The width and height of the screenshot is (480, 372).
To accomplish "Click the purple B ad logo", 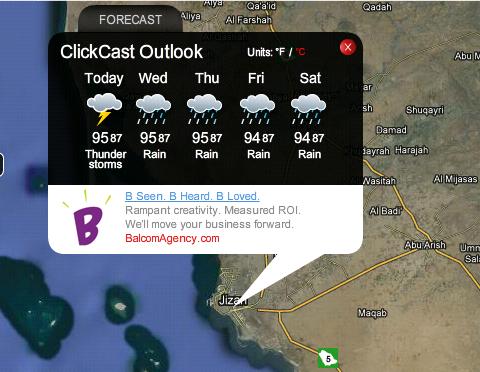I will point(87,219).
